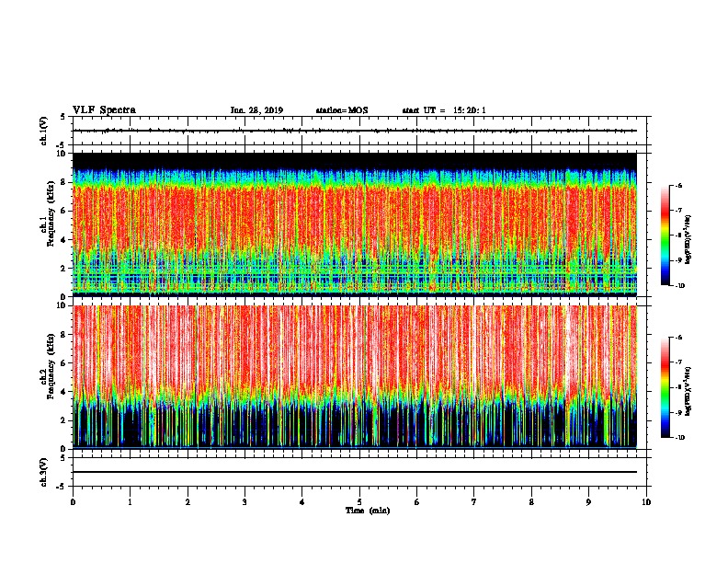Select the "ch.1(V)" waveform axis label
Screen dimensions: 728x563
(x=44, y=131)
